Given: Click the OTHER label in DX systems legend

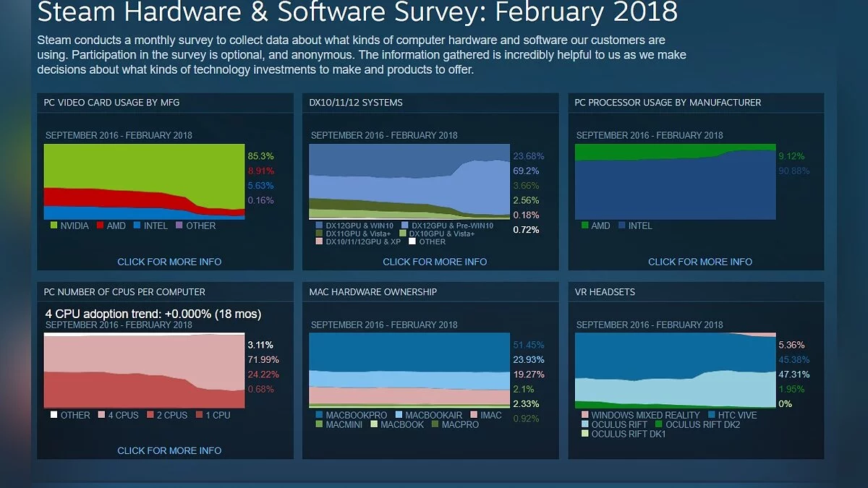Looking at the screenshot, I should (x=433, y=241).
